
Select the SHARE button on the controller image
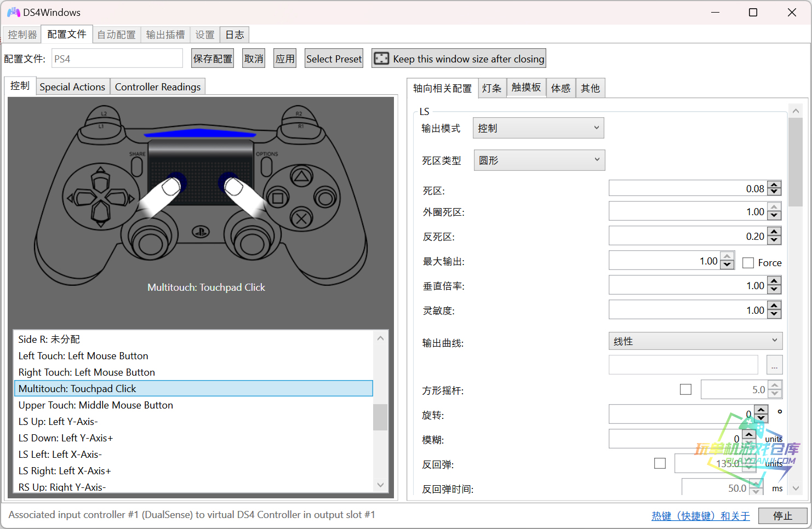137,165
